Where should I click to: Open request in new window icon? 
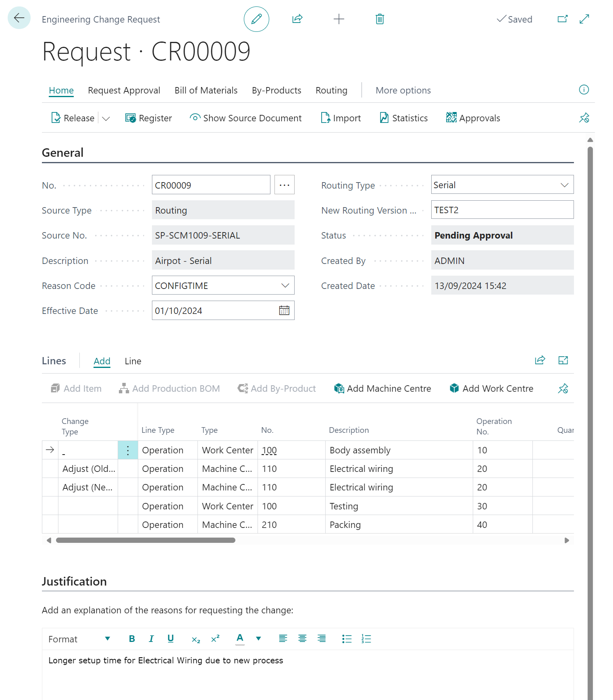562,19
